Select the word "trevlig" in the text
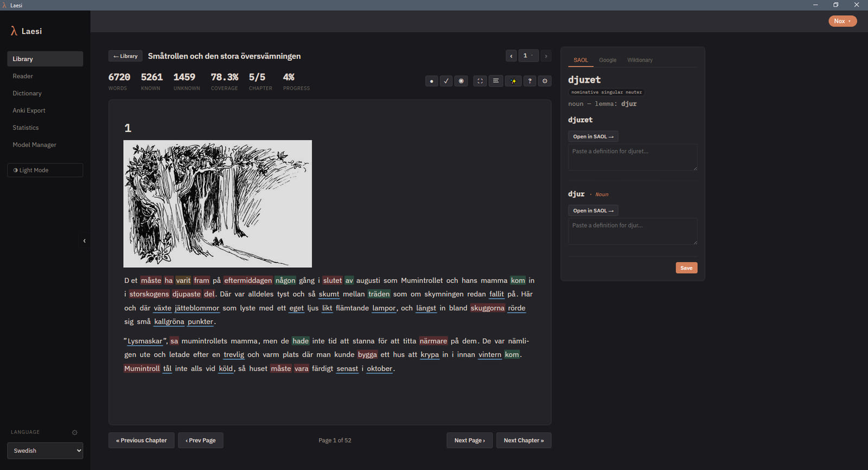Viewport: 868px width, 470px height. coord(234,355)
